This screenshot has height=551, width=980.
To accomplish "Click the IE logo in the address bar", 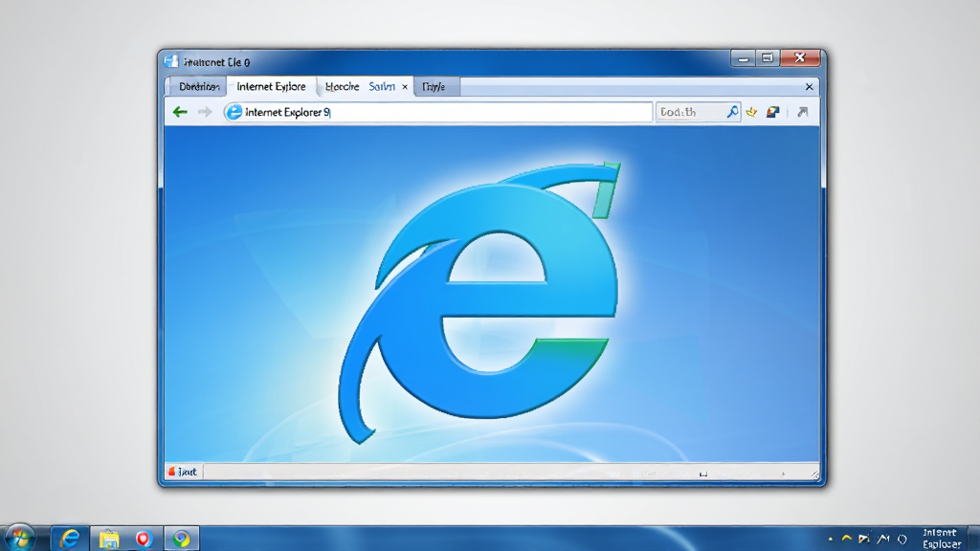I will point(234,112).
